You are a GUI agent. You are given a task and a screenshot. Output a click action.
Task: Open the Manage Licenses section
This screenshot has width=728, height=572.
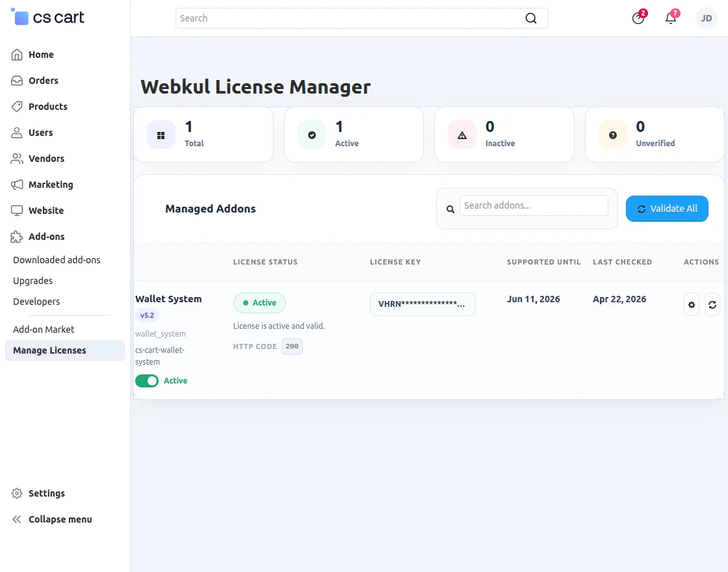pos(49,350)
